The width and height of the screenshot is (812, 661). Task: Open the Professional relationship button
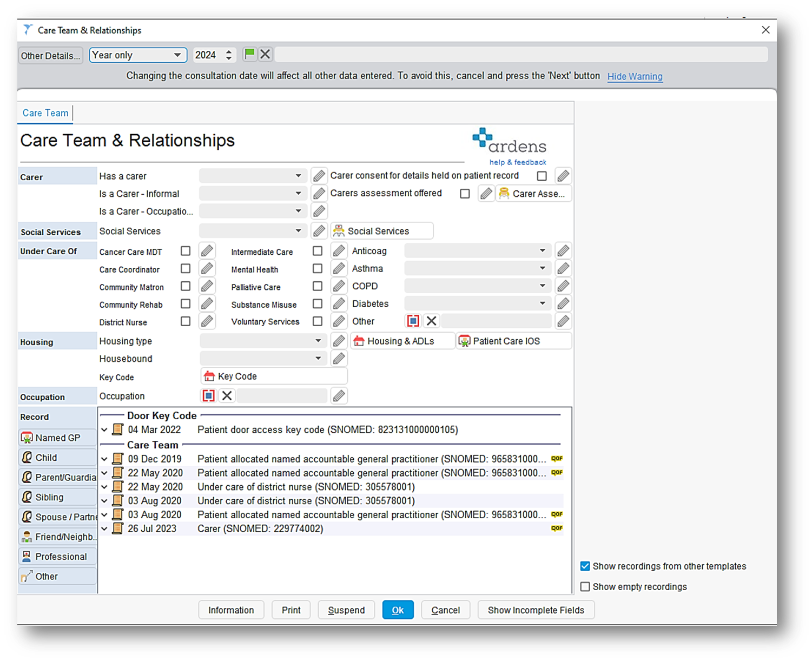click(57, 557)
